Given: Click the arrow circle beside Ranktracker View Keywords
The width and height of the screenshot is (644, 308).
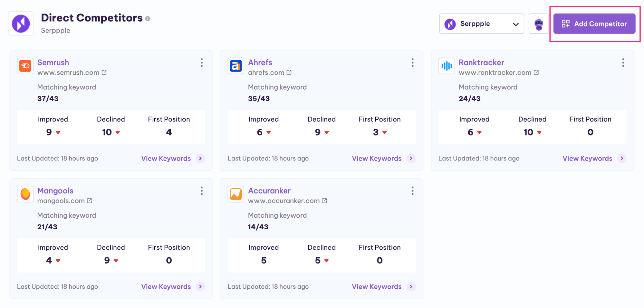Looking at the screenshot, I should pos(622,158).
